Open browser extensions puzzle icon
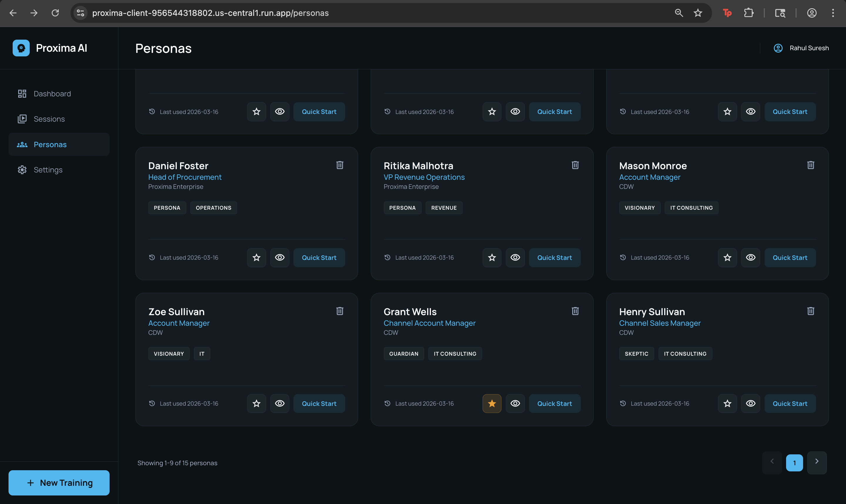 click(748, 13)
